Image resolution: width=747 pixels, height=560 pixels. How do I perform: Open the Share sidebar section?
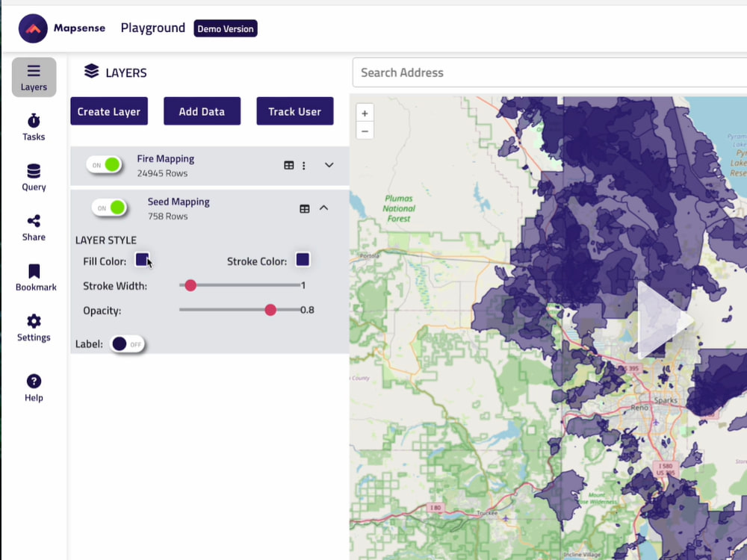point(34,228)
